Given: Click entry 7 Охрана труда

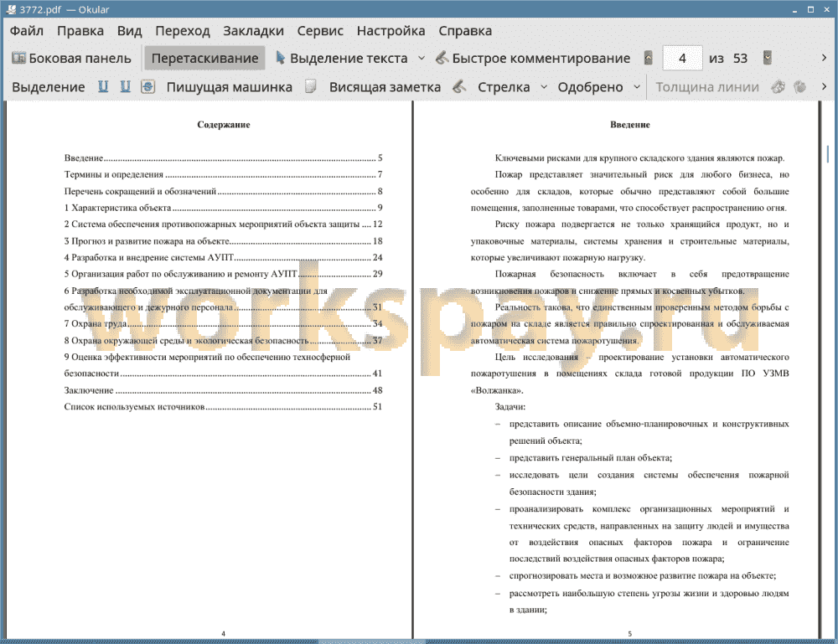Looking at the screenshot, I should 223,323.
